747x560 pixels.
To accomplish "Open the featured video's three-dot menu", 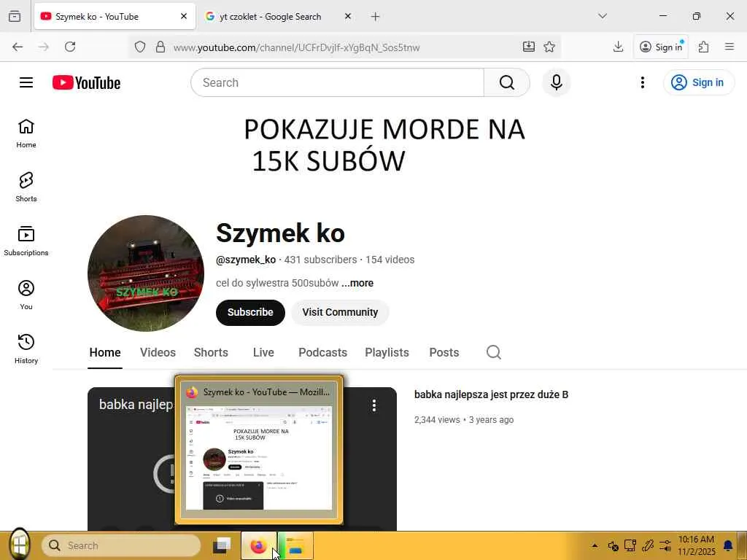I will [x=374, y=405].
